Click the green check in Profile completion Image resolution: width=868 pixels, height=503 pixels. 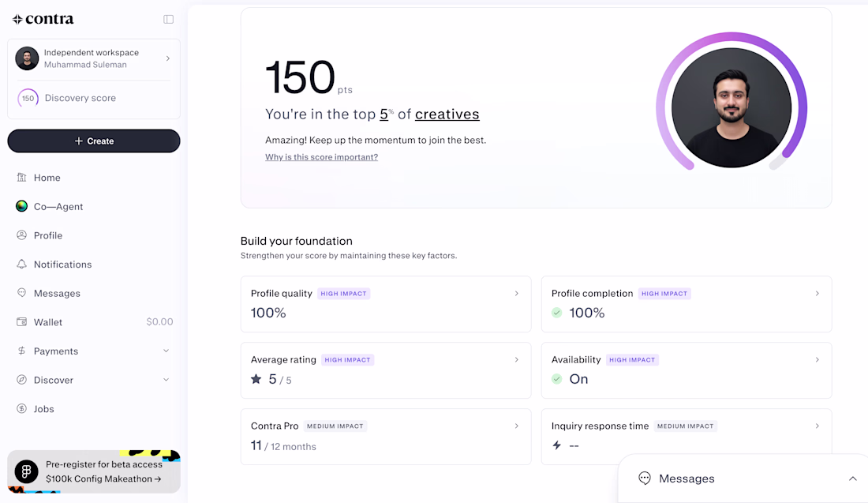click(x=557, y=313)
